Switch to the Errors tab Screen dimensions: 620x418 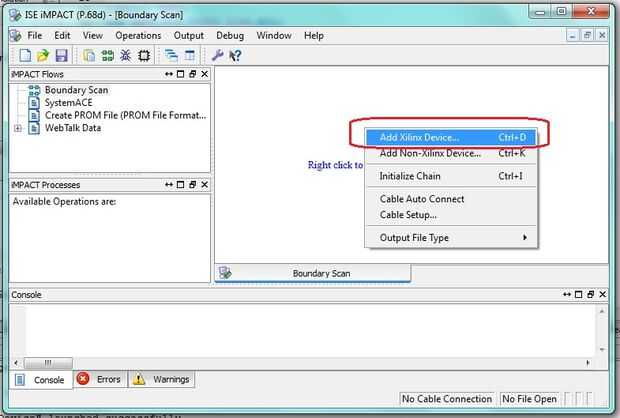coord(100,380)
